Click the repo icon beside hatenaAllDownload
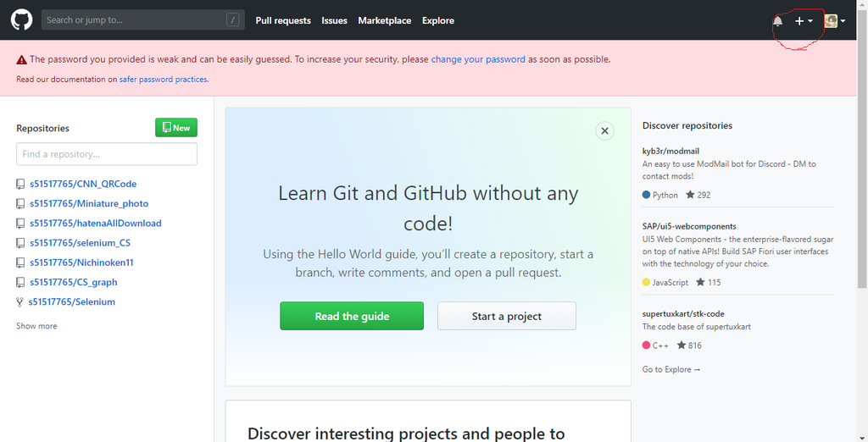868x442 pixels. click(x=20, y=224)
